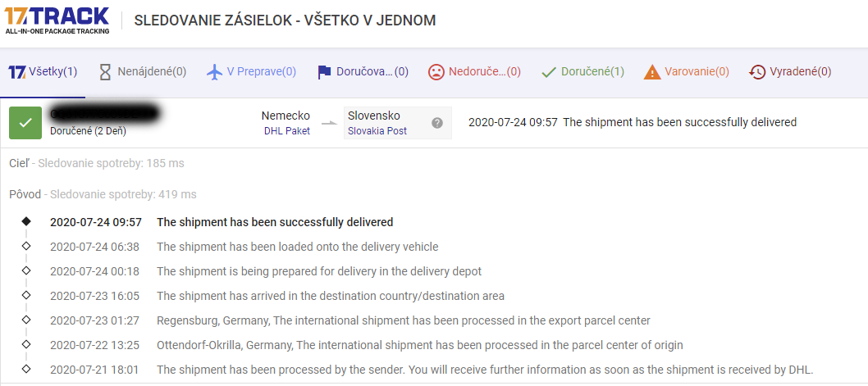The height and width of the screenshot is (386, 868).
Task: Click the airplane V Preprave icon
Action: point(215,72)
